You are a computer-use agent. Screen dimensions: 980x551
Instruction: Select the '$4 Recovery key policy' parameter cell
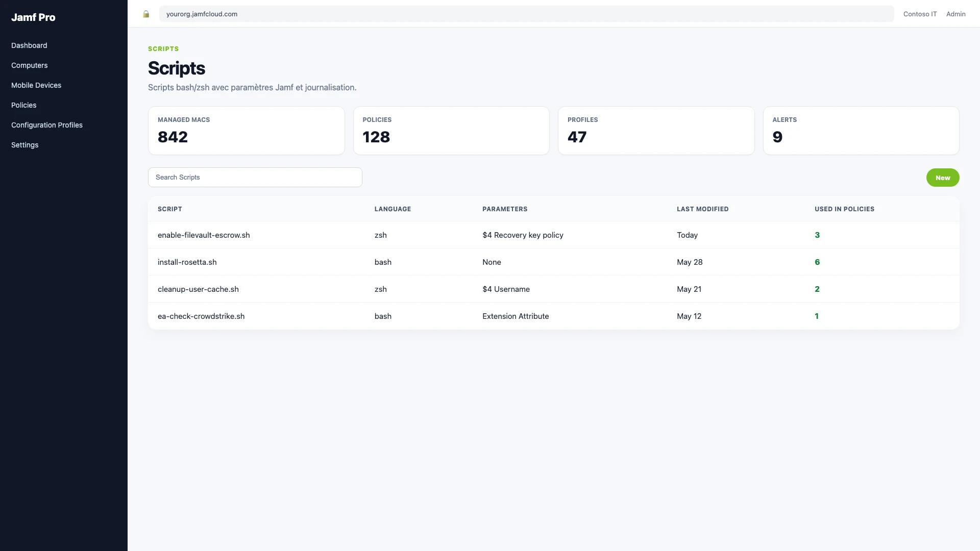click(x=523, y=235)
